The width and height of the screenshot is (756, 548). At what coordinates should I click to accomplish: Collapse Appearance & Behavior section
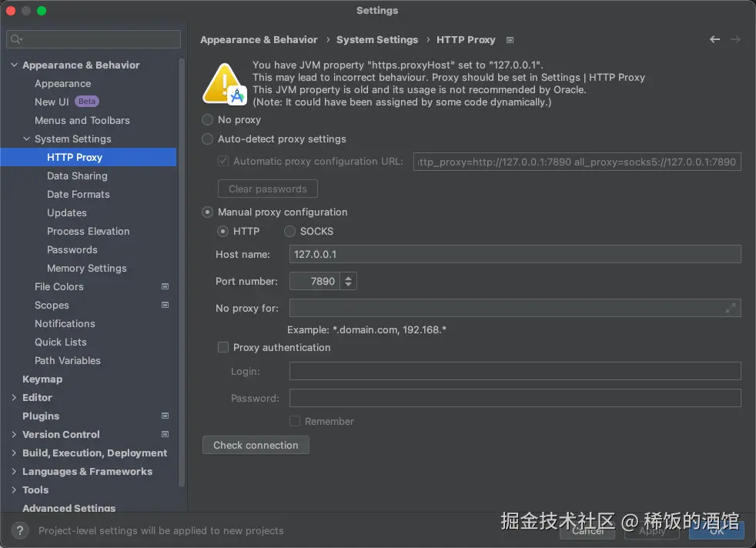tap(14, 65)
